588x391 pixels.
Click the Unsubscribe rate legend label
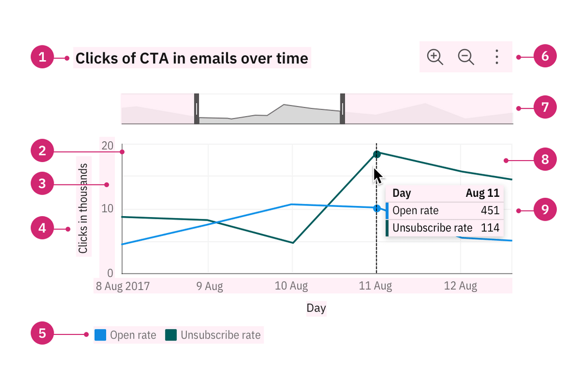pyautogui.click(x=220, y=335)
